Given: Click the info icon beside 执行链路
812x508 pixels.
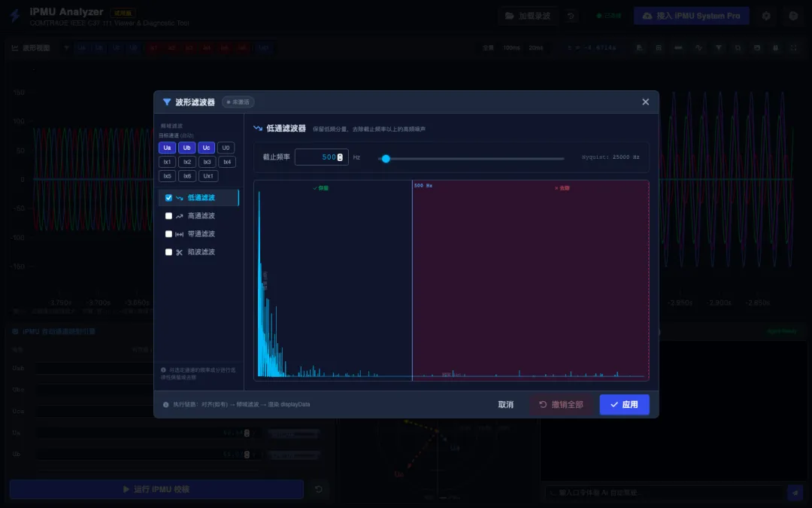Looking at the screenshot, I should (165, 405).
